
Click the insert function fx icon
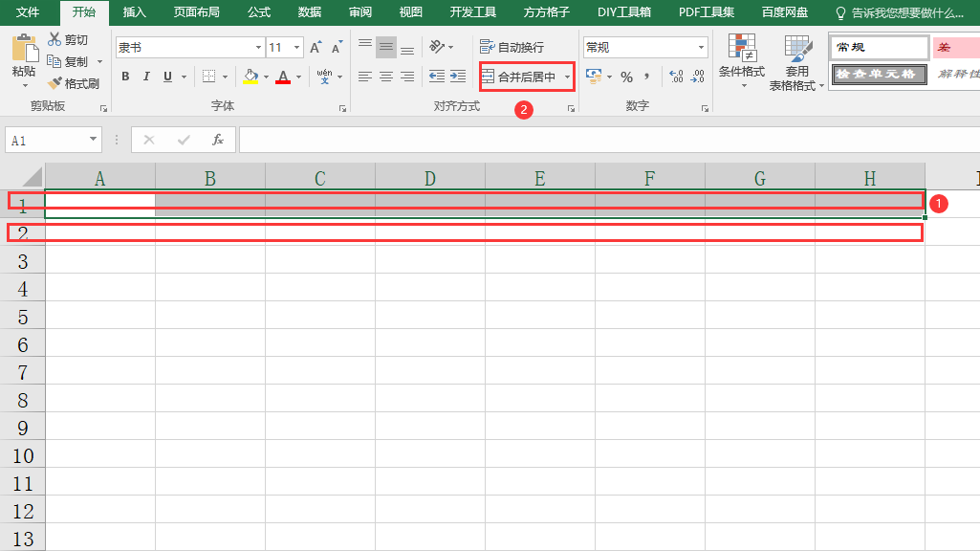pos(217,140)
